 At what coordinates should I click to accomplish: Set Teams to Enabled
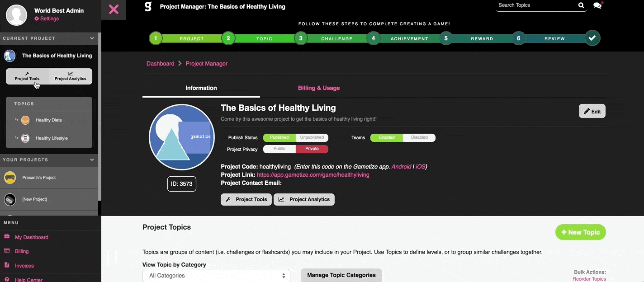click(x=387, y=137)
